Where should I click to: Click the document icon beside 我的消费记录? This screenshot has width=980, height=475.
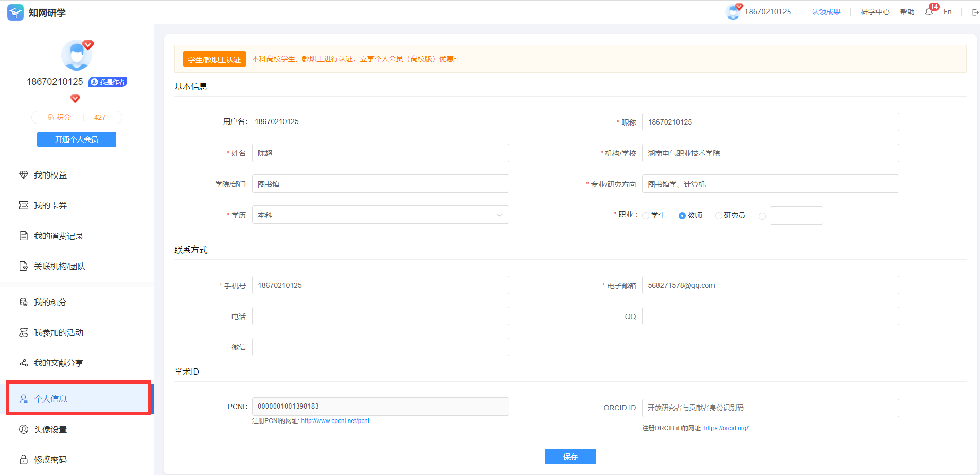pos(24,236)
